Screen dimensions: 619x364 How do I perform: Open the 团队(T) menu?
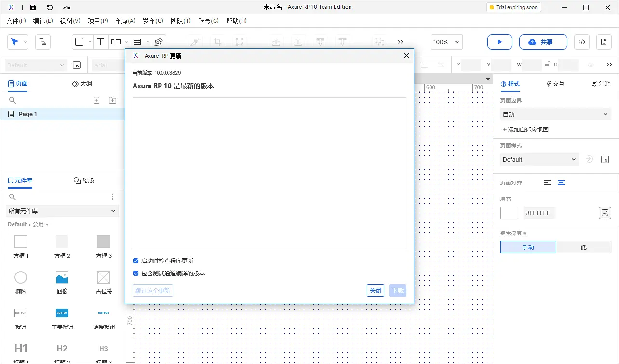point(181,21)
